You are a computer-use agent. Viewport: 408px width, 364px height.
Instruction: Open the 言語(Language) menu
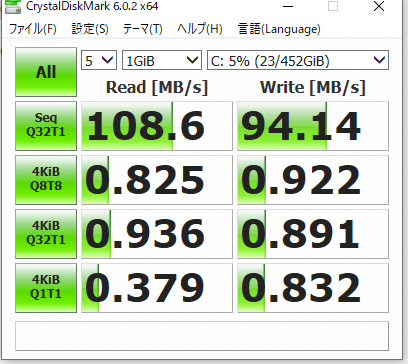pyautogui.click(x=279, y=29)
